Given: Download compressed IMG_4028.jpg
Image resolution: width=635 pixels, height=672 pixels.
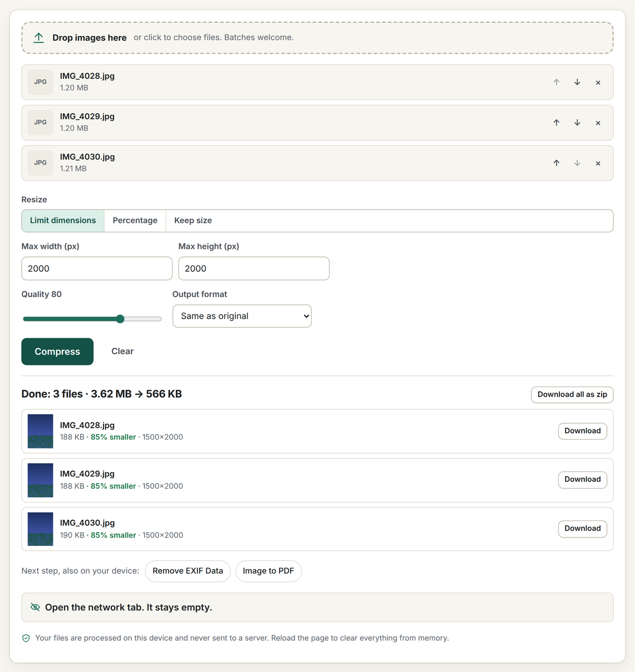Looking at the screenshot, I should coord(583,431).
